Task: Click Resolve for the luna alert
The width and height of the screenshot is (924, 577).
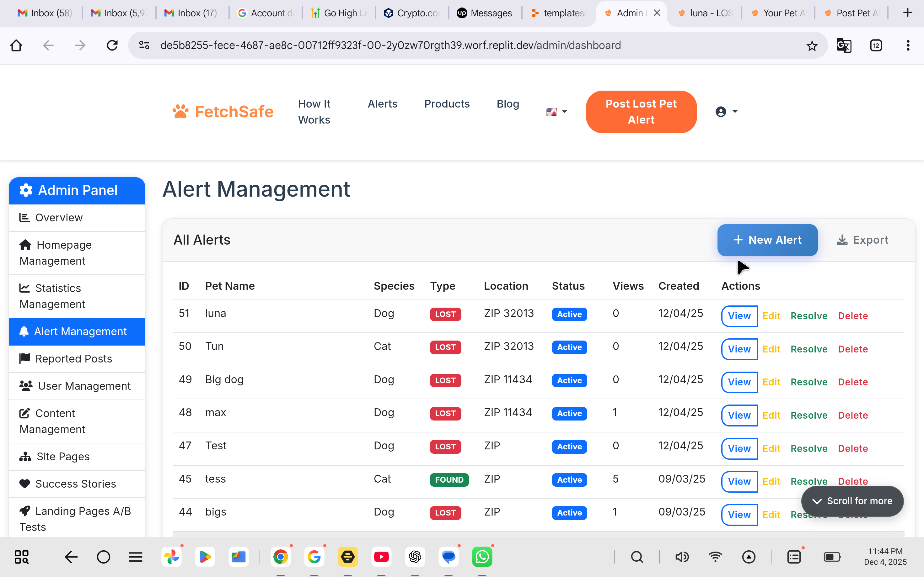Action: 809,316
